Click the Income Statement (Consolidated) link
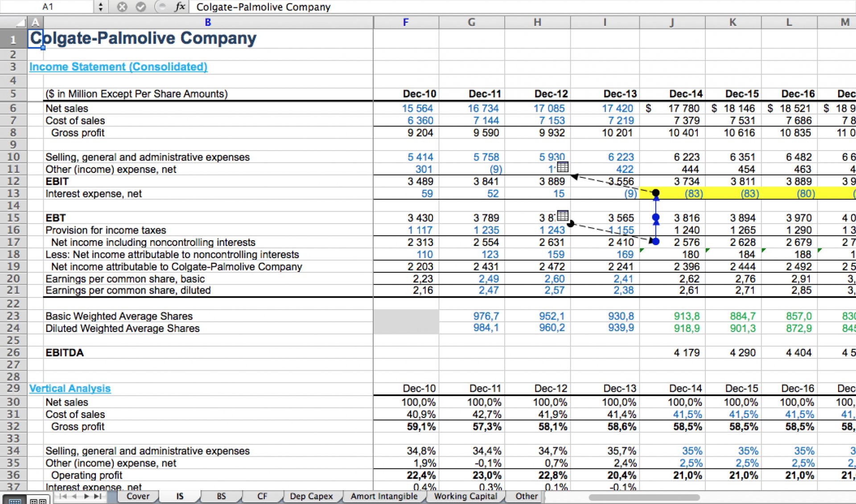The height and width of the screenshot is (504, 856). tap(118, 67)
